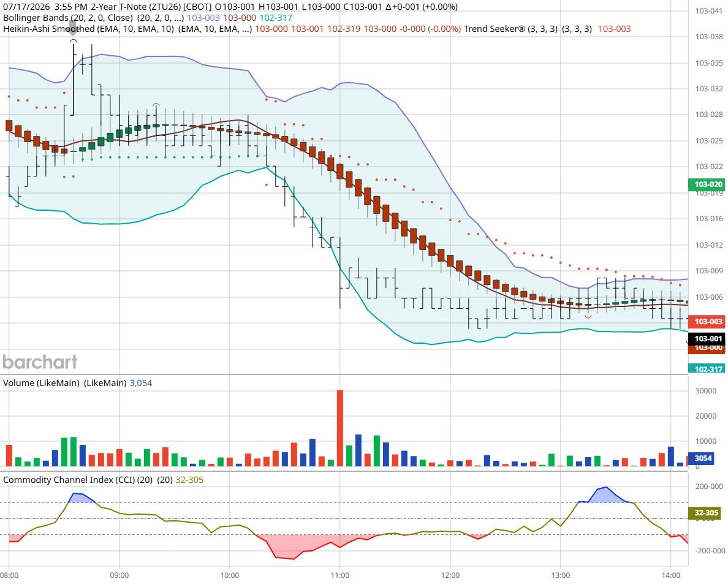
Task: Click the gray arrow marker above the chart
Action: [73, 27]
